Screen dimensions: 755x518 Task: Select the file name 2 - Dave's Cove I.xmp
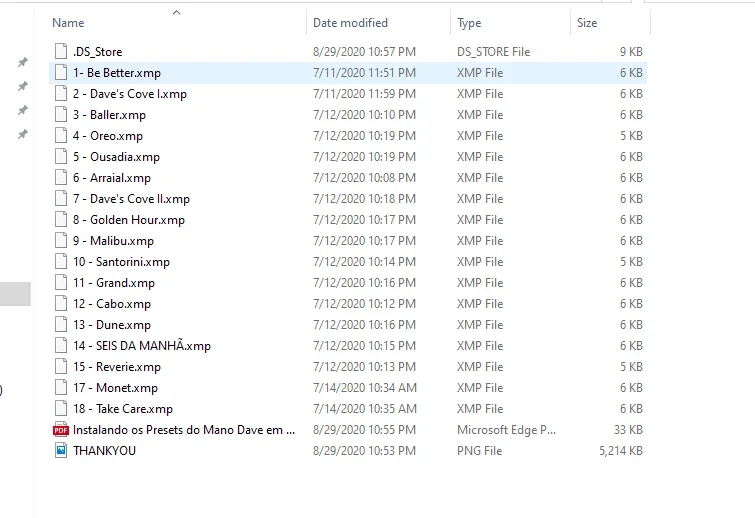130,94
